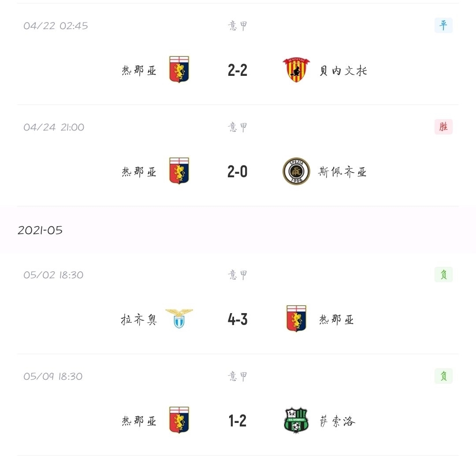Viewport: 476px width, 456px height.
Task: Click team name 拉齐奥
Action: pyautogui.click(x=139, y=320)
